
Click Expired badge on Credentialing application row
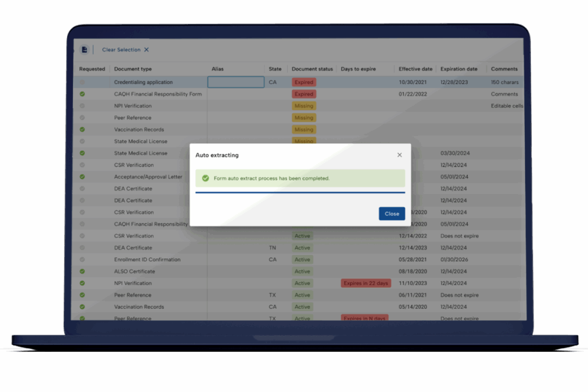point(304,82)
